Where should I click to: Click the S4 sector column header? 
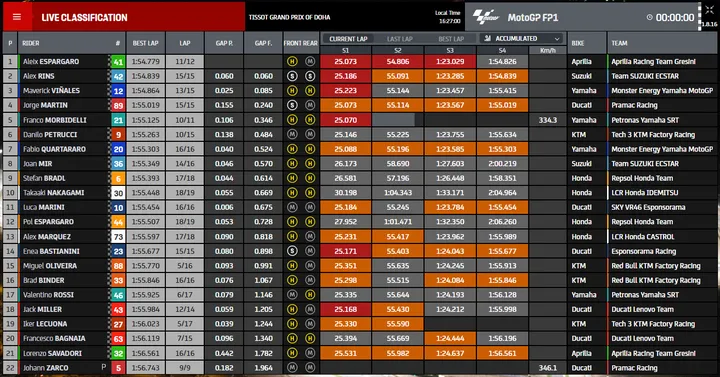pos(502,51)
